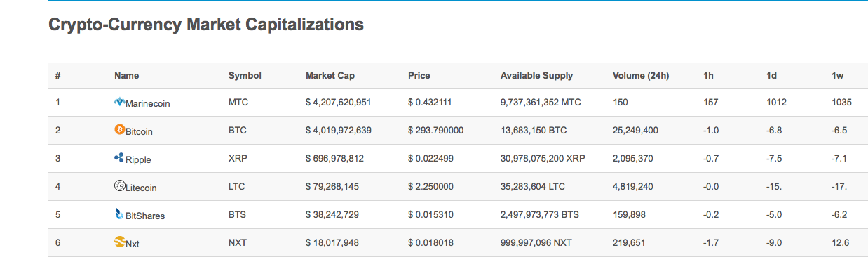Screen dimensions: 868x262
Task: Click the page title Crypto-Currency Market Capitalizations
Action: [x=206, y=25]
